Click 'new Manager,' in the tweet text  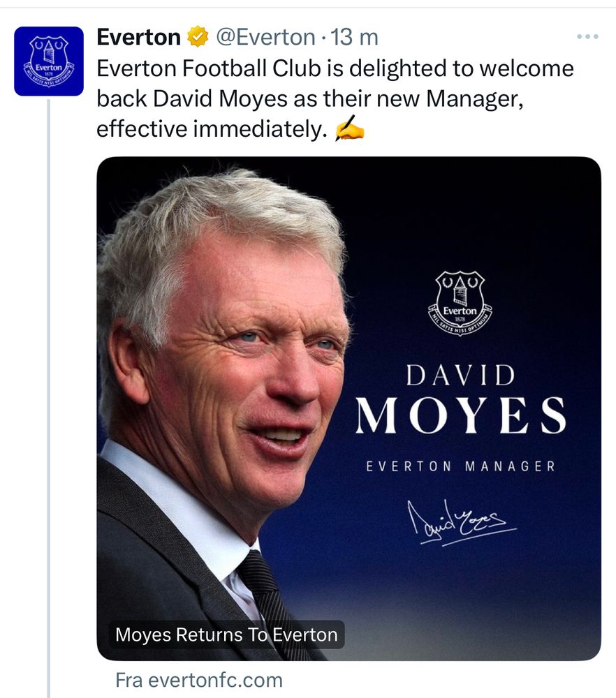pyautogui.click(x=460, y=99)
